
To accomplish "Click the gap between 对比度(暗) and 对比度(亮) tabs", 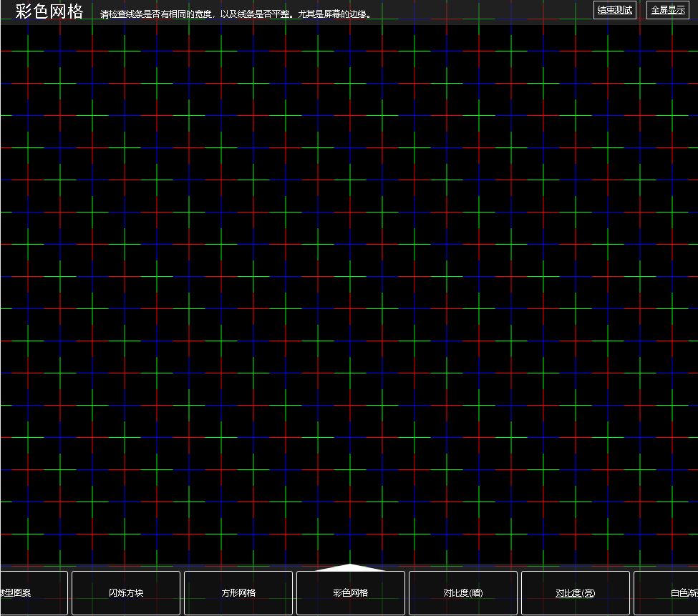I will 519,592.
